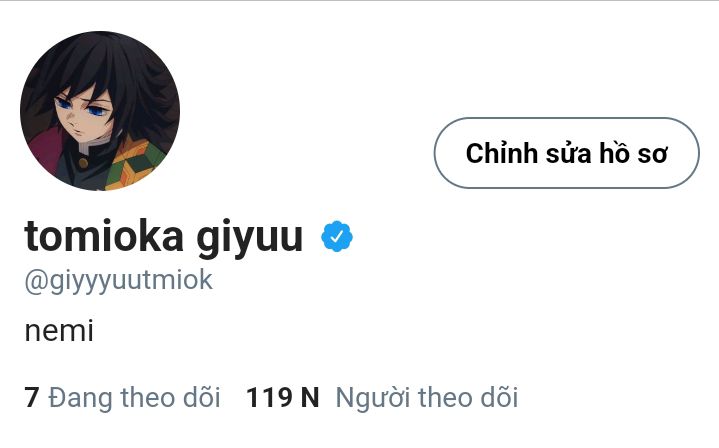Open the "Người theo dõi" followers list

[382, 397]
